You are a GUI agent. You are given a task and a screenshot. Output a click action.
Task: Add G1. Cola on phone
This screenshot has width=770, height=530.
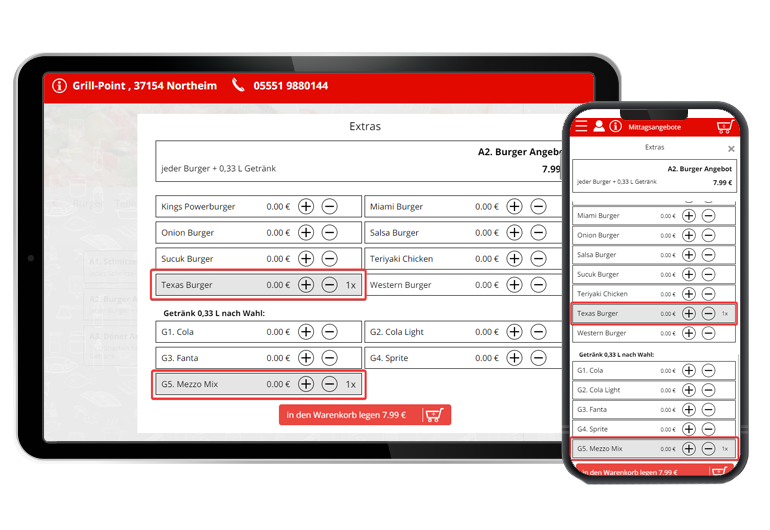[689, 370]
